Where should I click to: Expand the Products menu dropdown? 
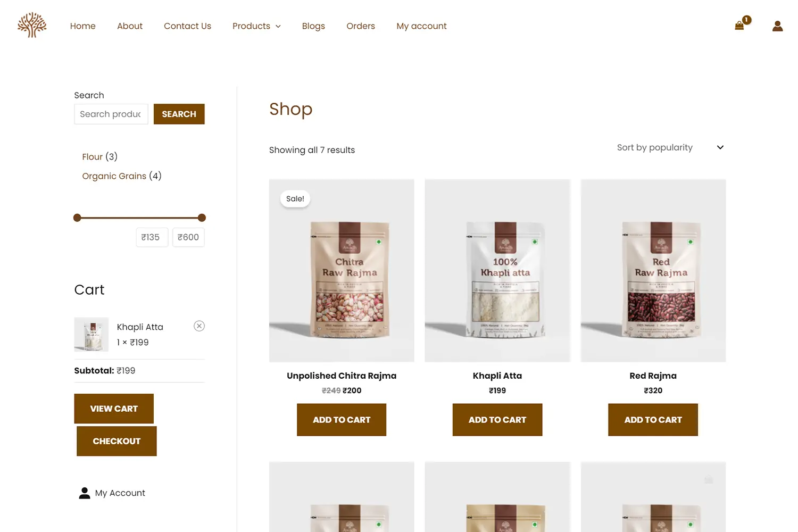256,26
